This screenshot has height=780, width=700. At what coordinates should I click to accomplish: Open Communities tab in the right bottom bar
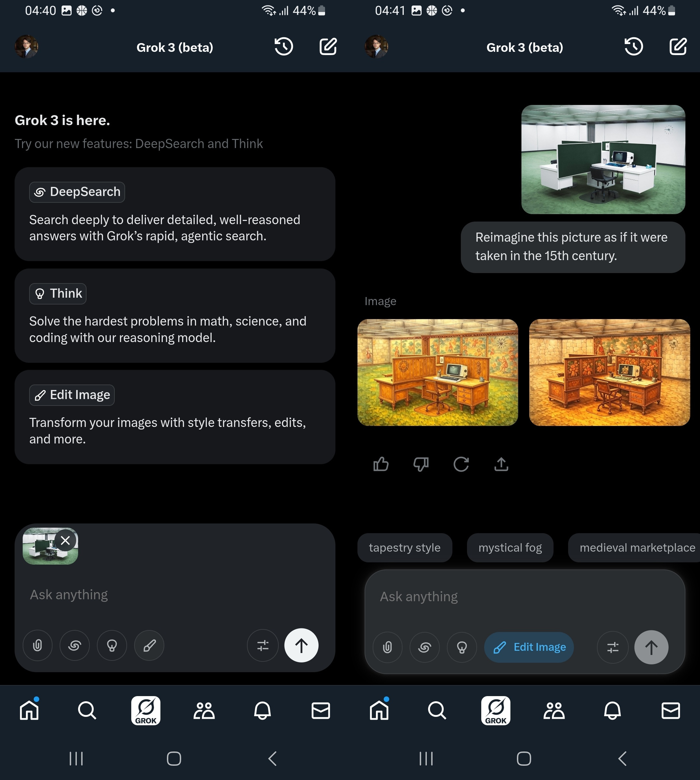[554, 710]
